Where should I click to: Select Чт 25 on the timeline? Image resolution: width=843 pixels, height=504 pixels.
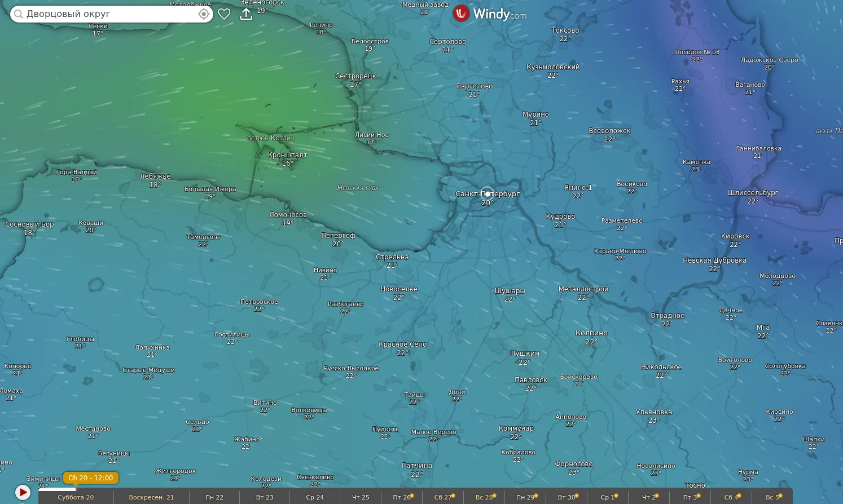click(x=361, y=497)
